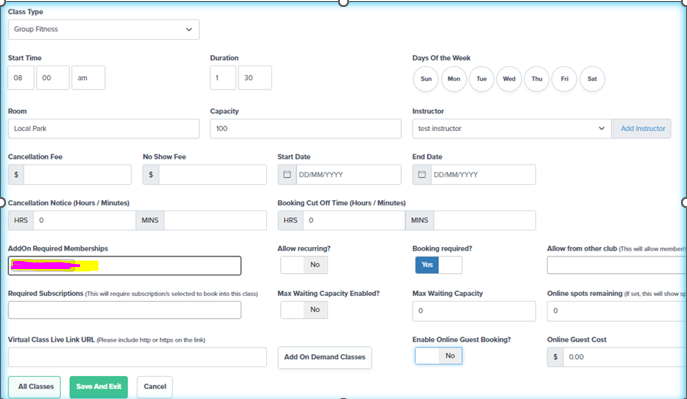Toggle the Fri day selector
The height and width of the screenshot is (399, 687).
[x=564, y=79]
